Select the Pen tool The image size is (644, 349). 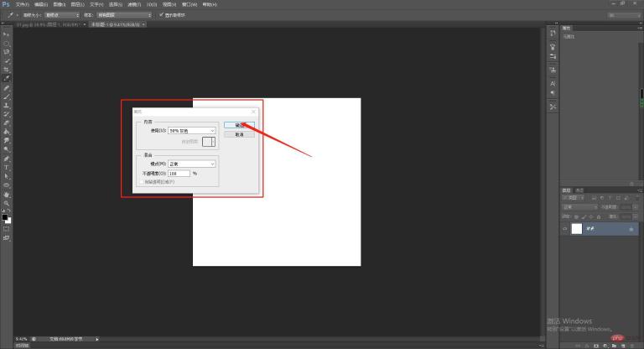pos(6,159)
